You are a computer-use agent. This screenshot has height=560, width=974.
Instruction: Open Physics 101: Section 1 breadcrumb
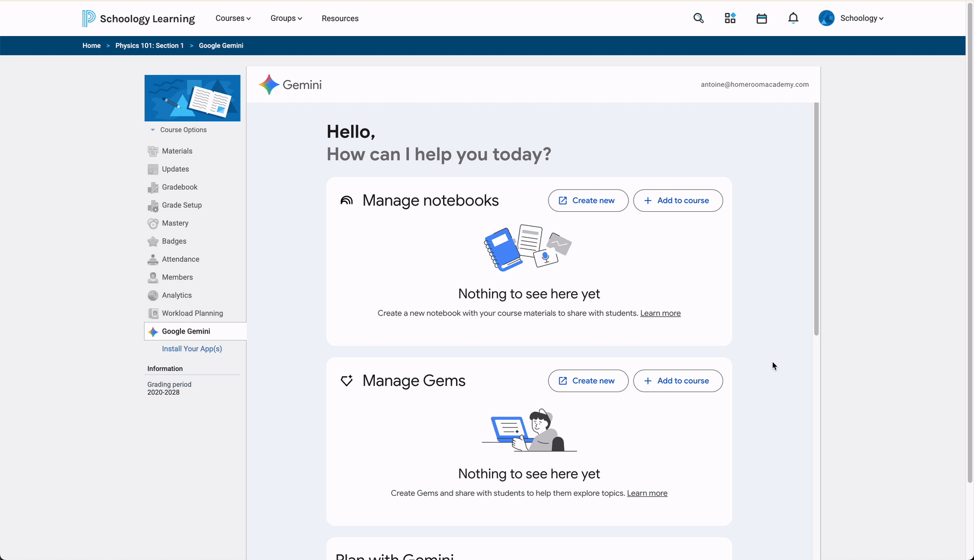149,46
